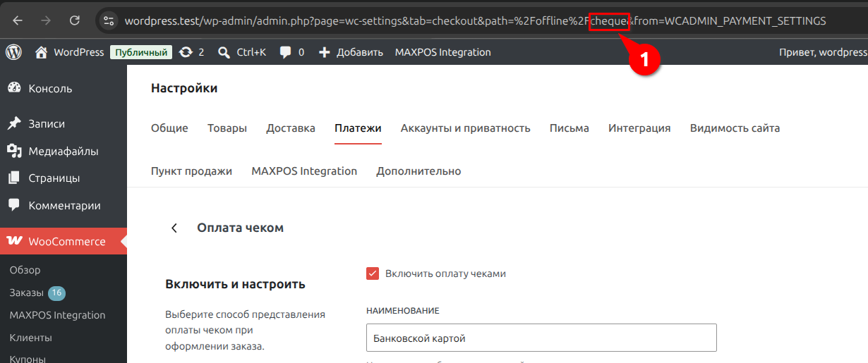The height and width of the screenshot is (363, 868).
Task: Open MAXPOS Integration in admin bar
Action: point(443,52)
